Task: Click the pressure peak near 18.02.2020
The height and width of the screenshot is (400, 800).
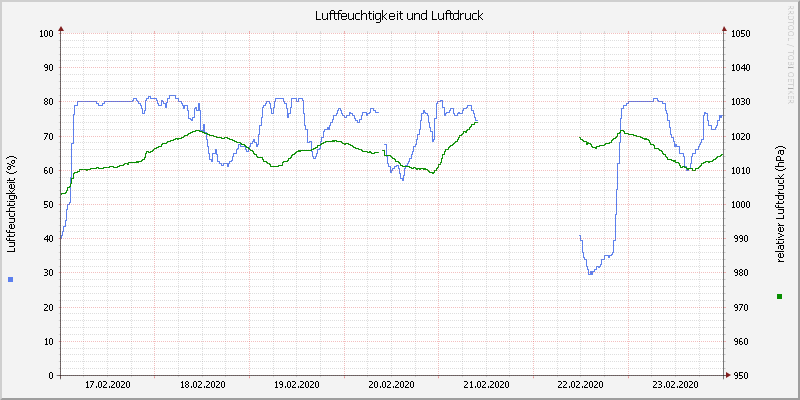Action: pyautogui.click(x=198, y=131)
